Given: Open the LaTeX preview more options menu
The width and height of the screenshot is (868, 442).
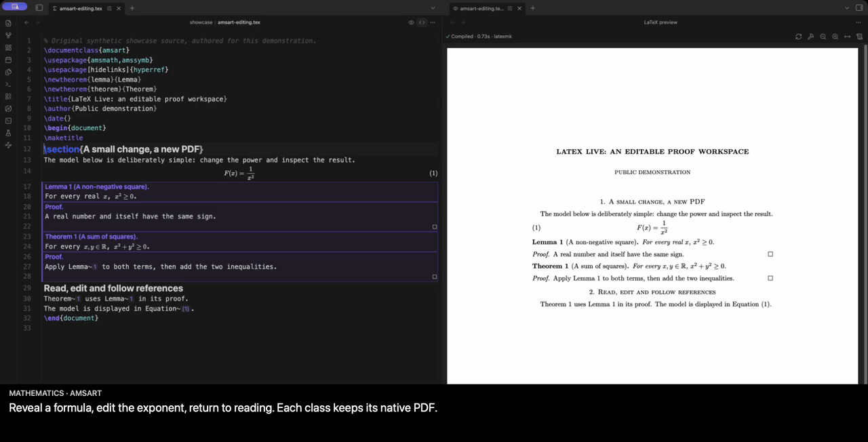Looking at the screenshot, I should pos(859,22).
